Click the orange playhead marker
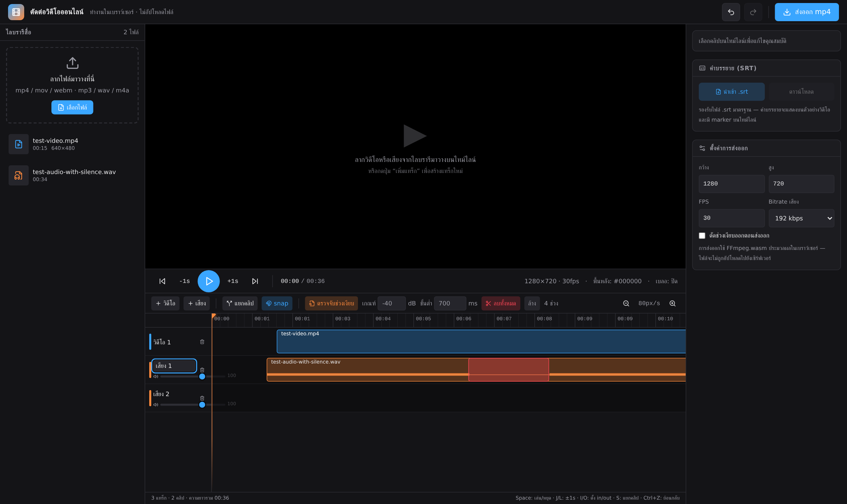 click(214, 316)
